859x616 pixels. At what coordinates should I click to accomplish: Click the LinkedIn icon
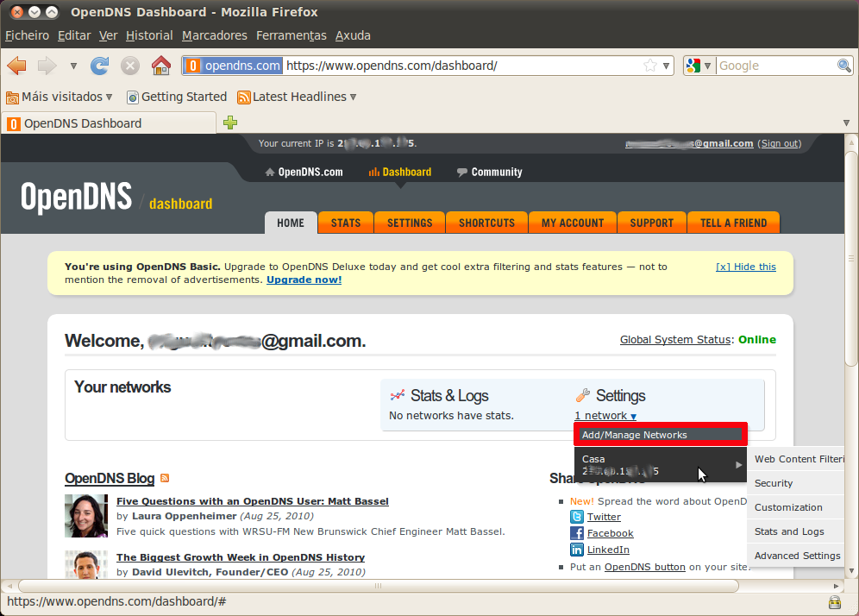point(577,550)
